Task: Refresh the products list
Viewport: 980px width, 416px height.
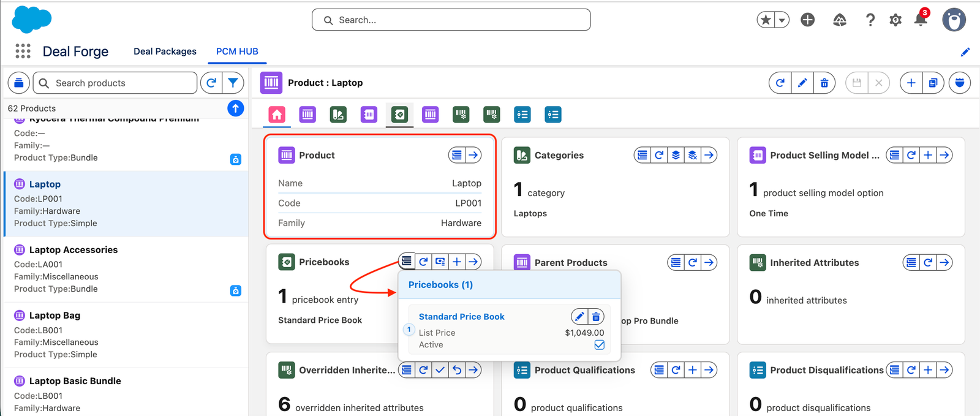Action: click(211, 83)
